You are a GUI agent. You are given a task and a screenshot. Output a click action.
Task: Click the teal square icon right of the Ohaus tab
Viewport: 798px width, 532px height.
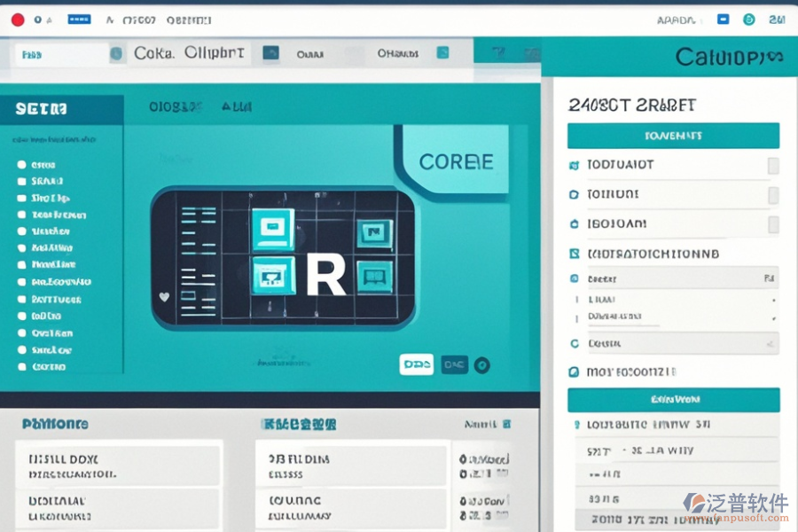coord(441,53)
